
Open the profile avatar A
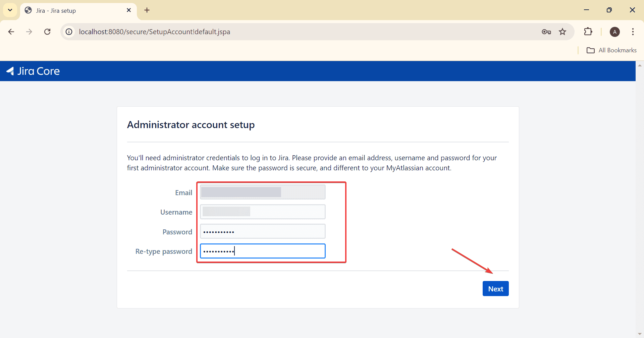[615, 32]
